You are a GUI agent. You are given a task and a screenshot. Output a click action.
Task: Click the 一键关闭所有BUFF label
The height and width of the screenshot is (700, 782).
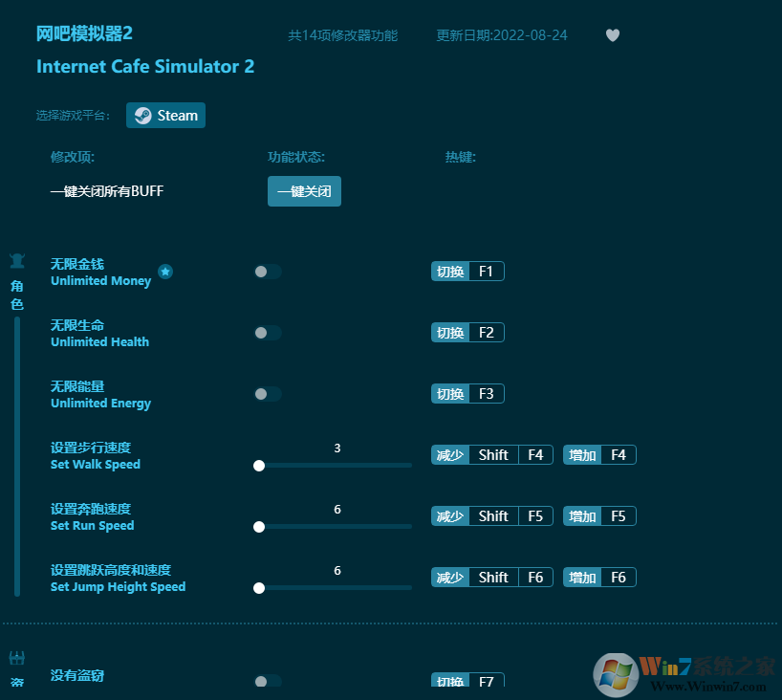pos(107,191)
